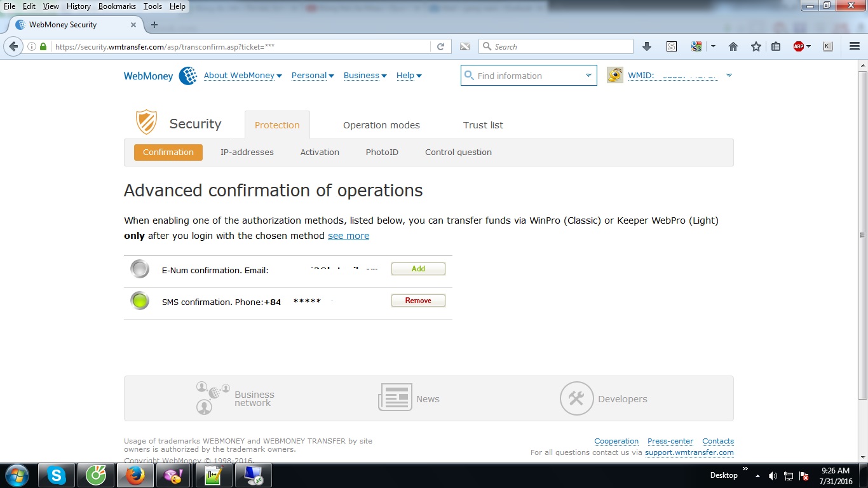Click the WebMoney globe logo
Screen dimensions: 868x488
click(x=187, y=76)
